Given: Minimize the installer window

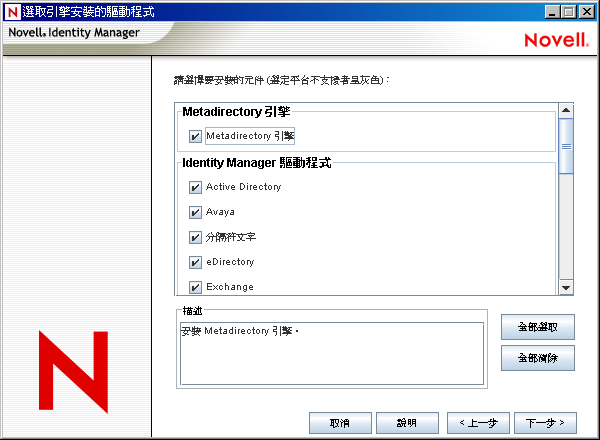Looking at the screenshot, I should [x=552, y=12].
